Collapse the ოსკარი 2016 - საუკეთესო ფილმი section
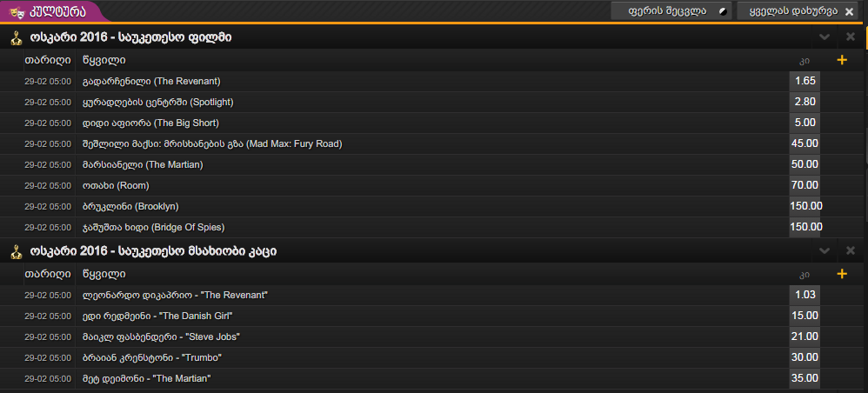The width and height of the screenshot is (868, 393). coord(825,37)
